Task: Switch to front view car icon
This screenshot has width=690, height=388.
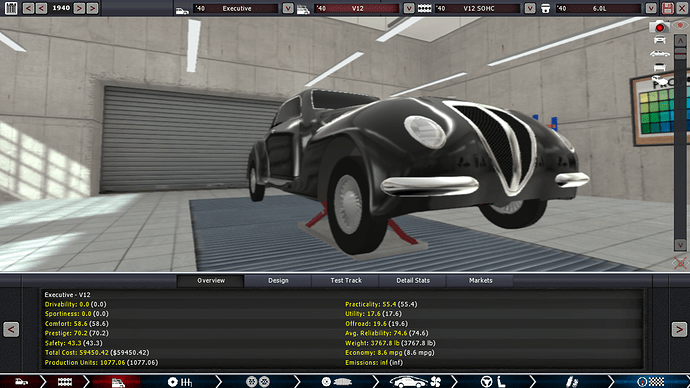Action: tap(659, 40)
